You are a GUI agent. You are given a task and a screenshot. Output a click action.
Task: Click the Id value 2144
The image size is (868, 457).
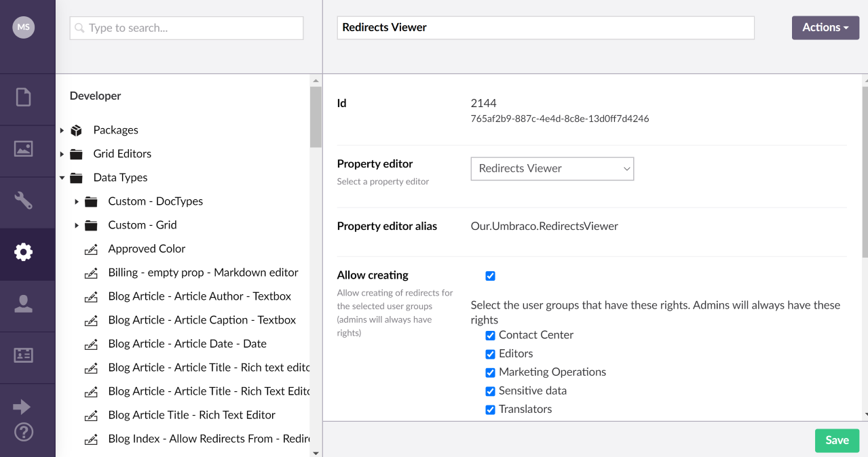click(x=483, y=104)
